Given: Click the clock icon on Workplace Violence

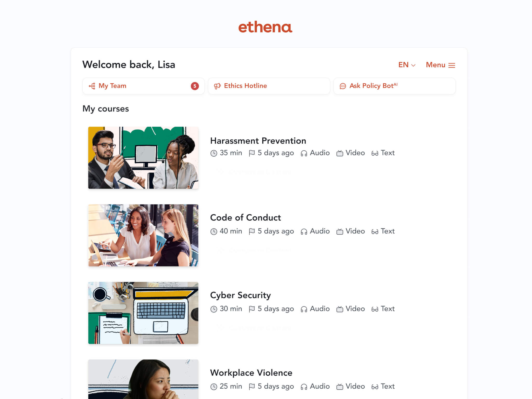Looking at the screenshot, I should [214, 387].
